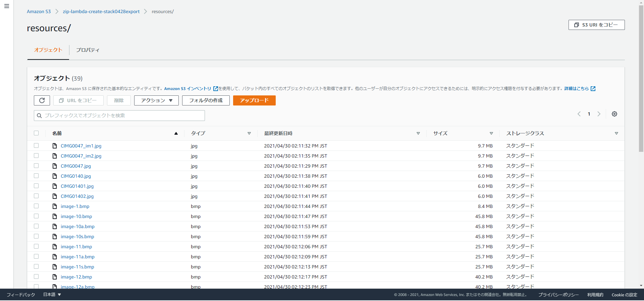Sort by サイズ column arrow

[x=491, y=133]
